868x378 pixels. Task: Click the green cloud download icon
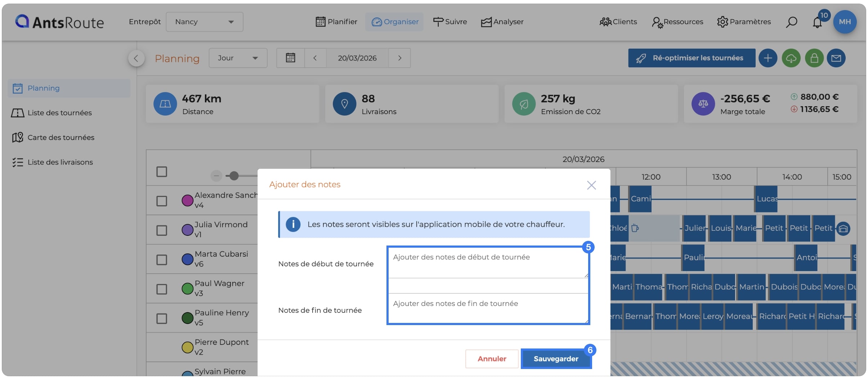point(791,58)
